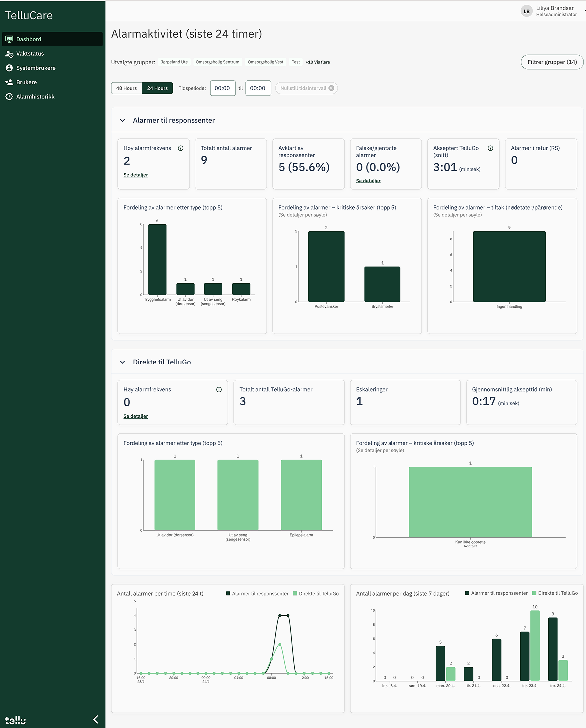Collapse sidebar with bottom arrow icon
586x728 pixels.
pos(96,719)
